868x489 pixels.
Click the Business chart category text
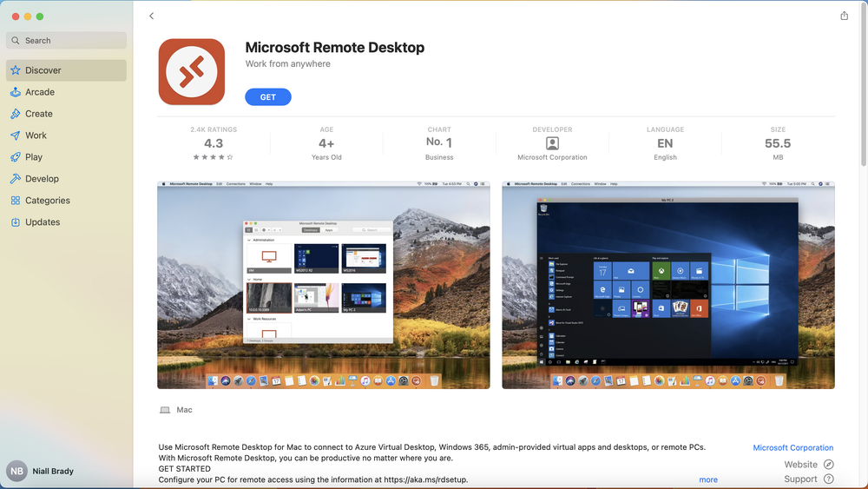pos(439,157)
